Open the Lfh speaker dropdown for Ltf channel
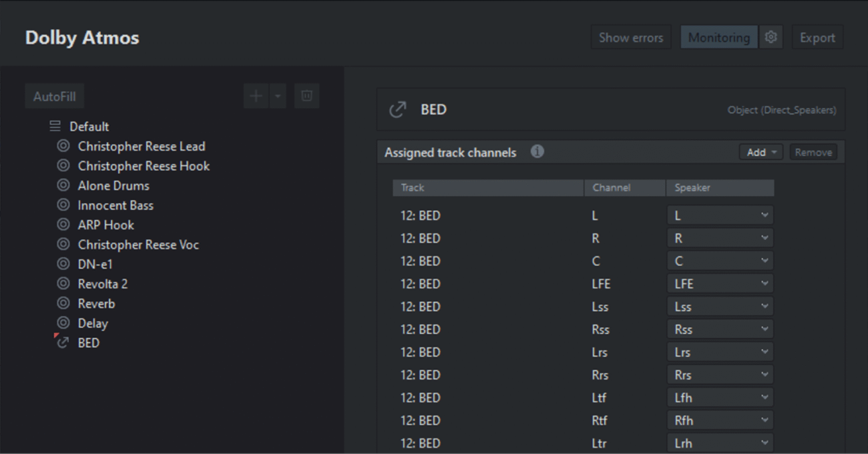 pyautogui.click(x=720, y=397)
